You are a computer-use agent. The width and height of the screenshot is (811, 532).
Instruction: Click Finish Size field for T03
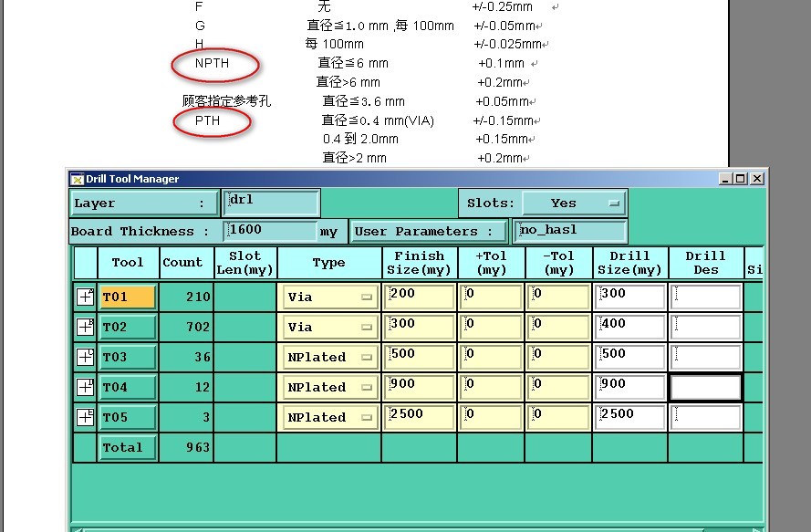pos(419,357)
